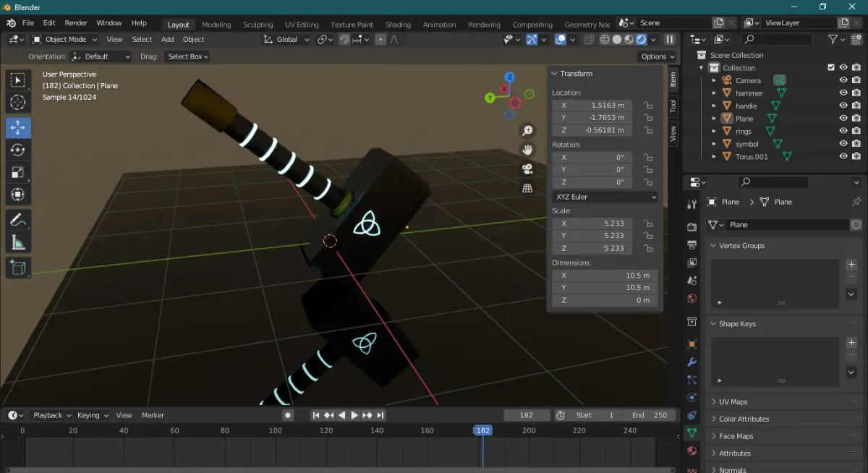The image size is (868, 473).
Task: Open the Object Data properties tab icon
Action: pos(692,434)
